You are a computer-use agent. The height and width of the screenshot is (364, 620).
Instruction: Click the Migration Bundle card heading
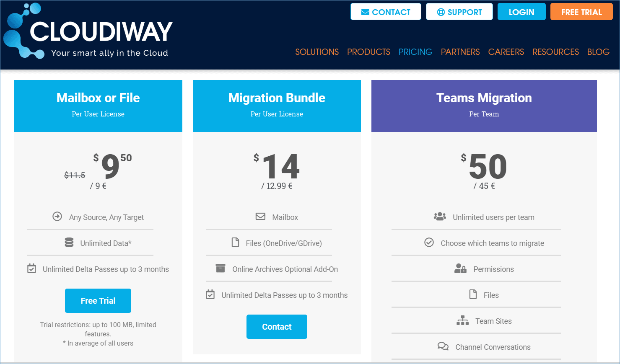point(277,98)
